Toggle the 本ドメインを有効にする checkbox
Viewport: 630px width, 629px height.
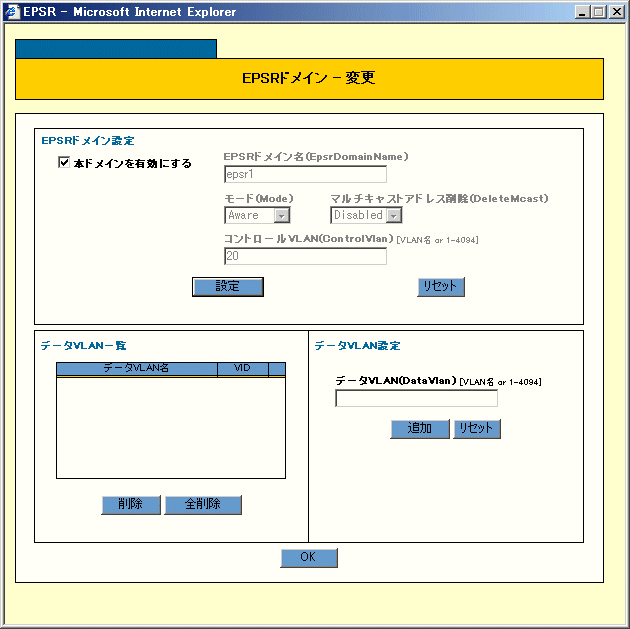(x=64, y=162)
